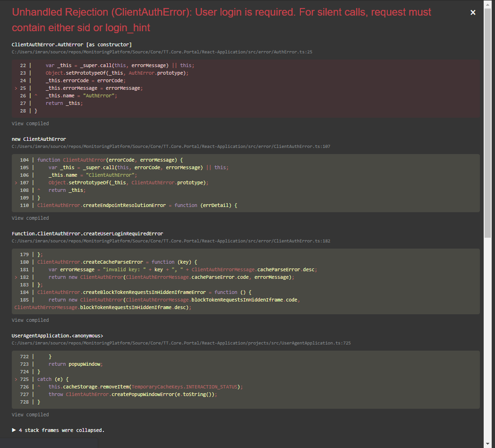The width and height of the screenshot is (495, 448).
Task: Click line 726 cacheStorage.removeItem call
Action: pos(145,387)
